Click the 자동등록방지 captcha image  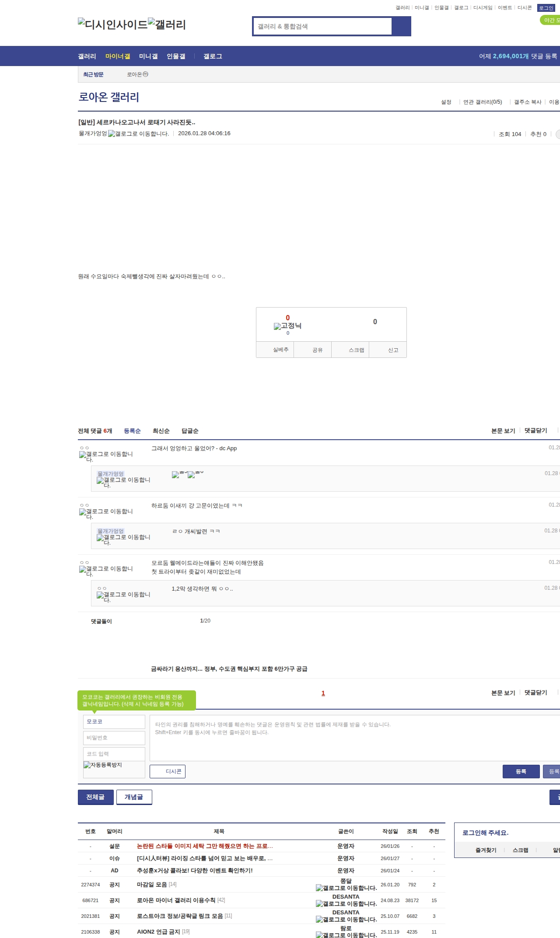pyautogui.click(x=114, y=769)
